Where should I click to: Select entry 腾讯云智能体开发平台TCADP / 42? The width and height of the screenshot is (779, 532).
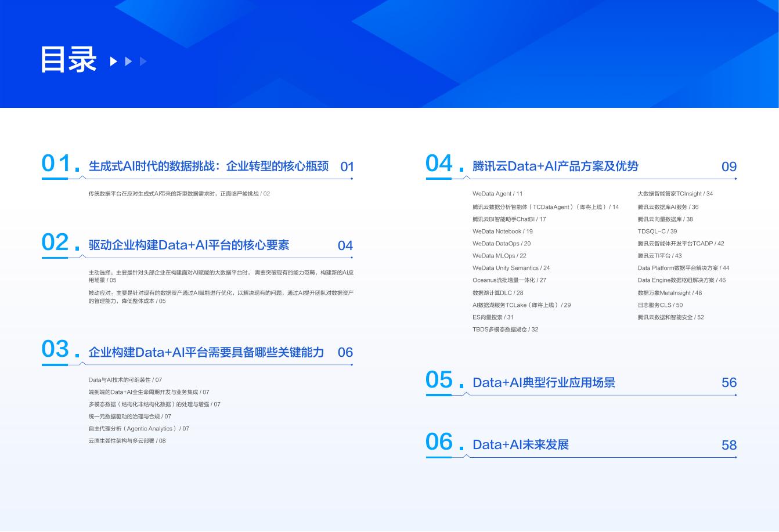click(x=681, y=244)
